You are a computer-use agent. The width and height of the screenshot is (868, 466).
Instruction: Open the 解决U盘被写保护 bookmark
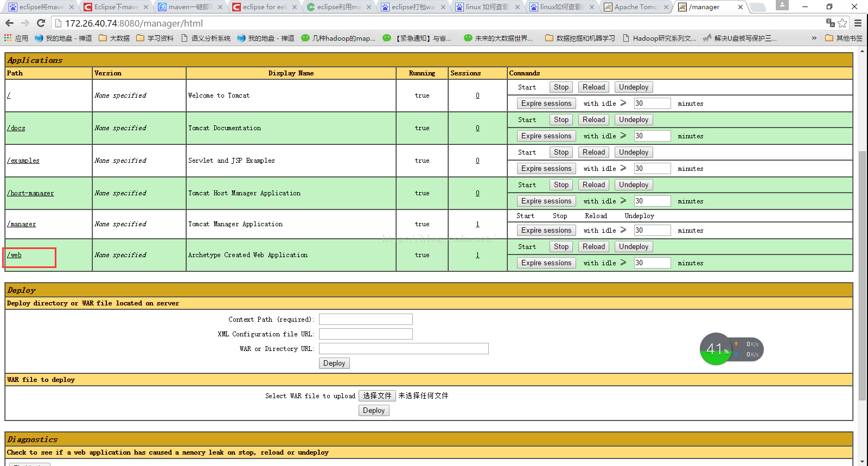tap(740, 38)
